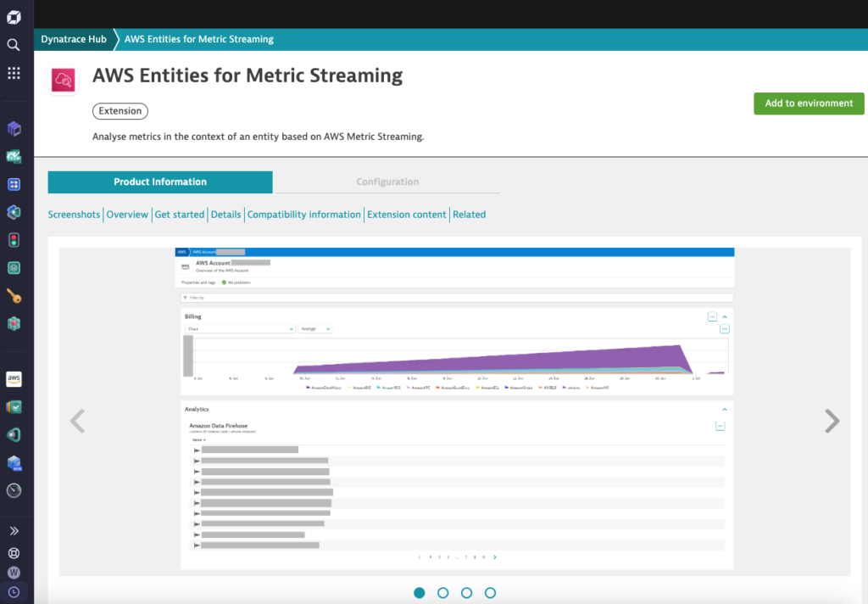Click the description 'Analyse metrics in the context'
Image resolution: width=868 pixels, height=604 pixels.
click(258, 137)
